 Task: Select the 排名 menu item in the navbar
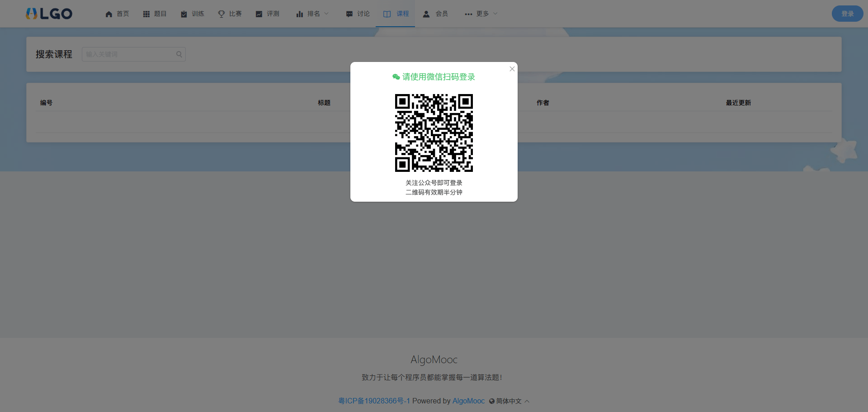pos(312,14)
